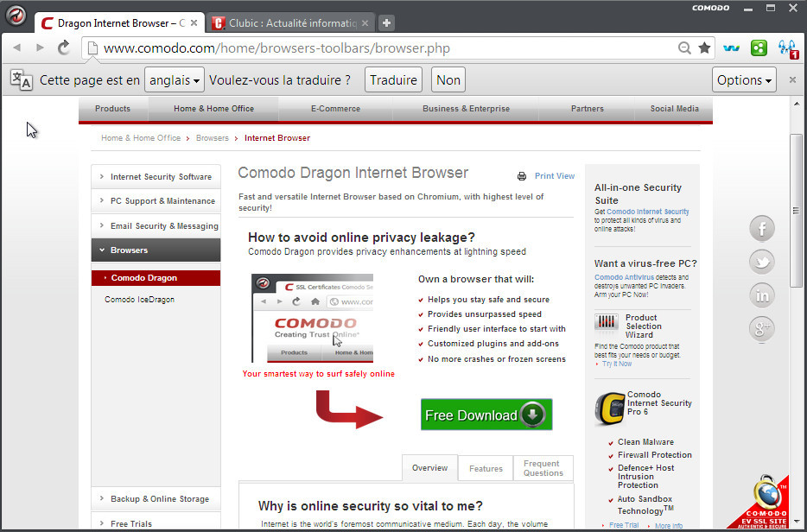Open the Print View link

coord(555,176)
